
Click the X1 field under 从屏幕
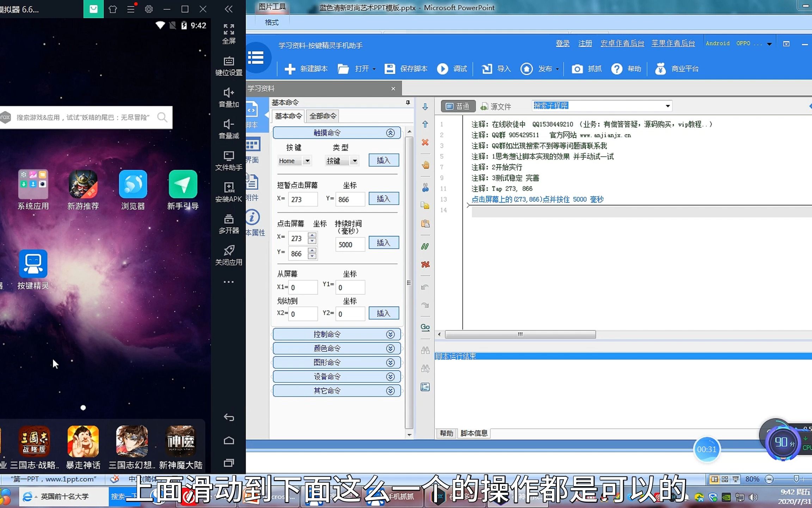tap(303, 287)
